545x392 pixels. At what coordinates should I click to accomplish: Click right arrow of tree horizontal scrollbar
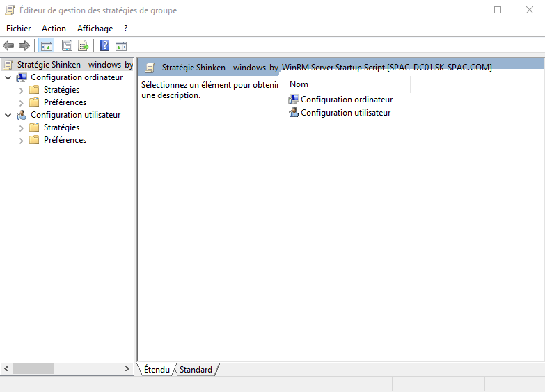point(127,369)
